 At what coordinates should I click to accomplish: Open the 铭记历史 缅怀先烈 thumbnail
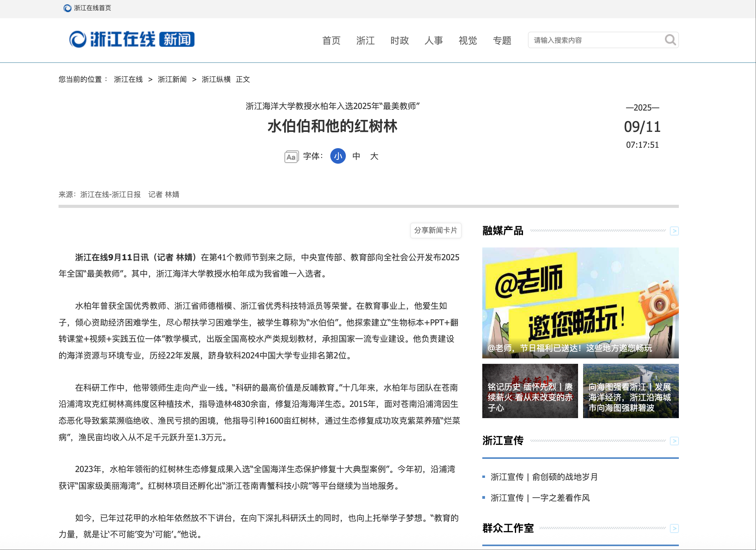point(530,391)
